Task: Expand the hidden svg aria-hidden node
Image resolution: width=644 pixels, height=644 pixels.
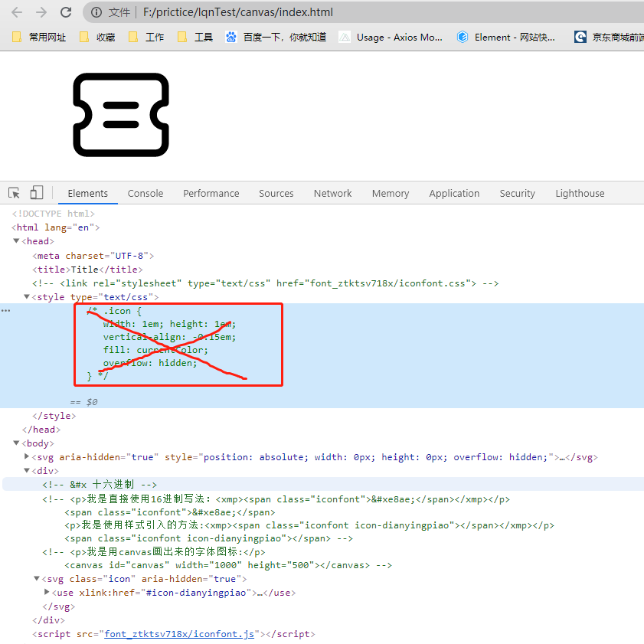Action: click(x=27, y=456)
